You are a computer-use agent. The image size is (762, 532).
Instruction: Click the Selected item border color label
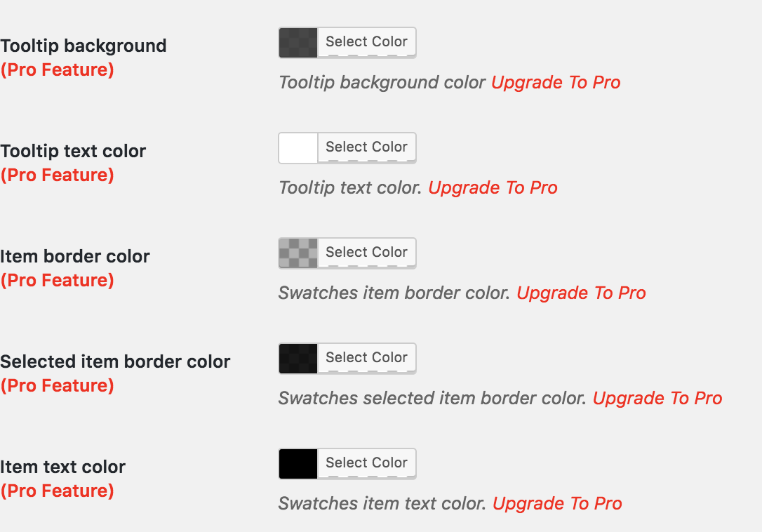[115, 362]
